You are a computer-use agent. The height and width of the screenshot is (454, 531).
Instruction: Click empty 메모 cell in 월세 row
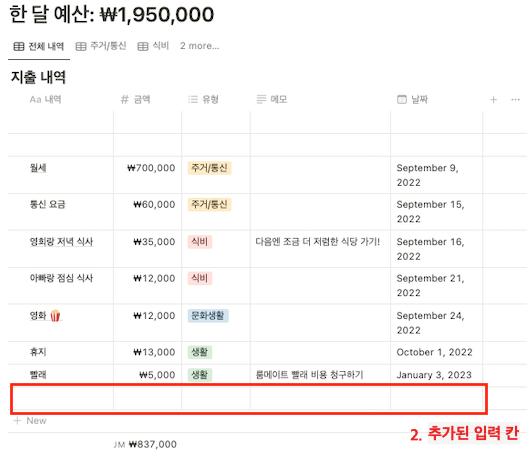[320, 175]
